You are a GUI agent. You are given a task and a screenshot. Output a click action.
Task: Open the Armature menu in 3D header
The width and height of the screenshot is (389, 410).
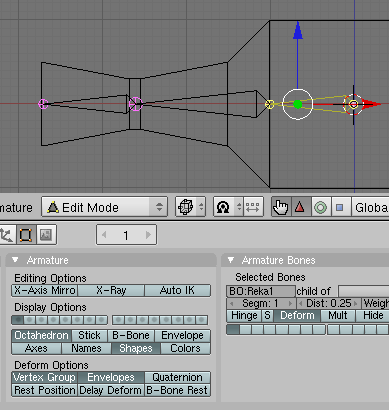point(16,208)
